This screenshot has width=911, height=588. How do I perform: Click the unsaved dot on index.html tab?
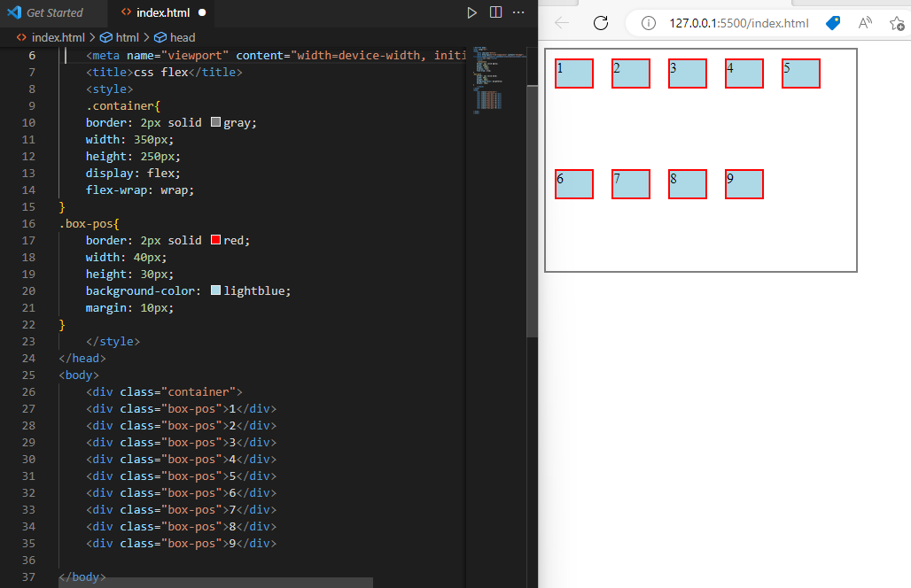click(202, 12)
